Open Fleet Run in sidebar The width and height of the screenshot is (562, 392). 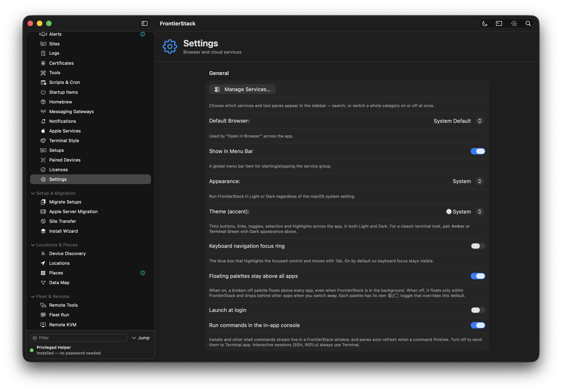click(x=90, y=315)
